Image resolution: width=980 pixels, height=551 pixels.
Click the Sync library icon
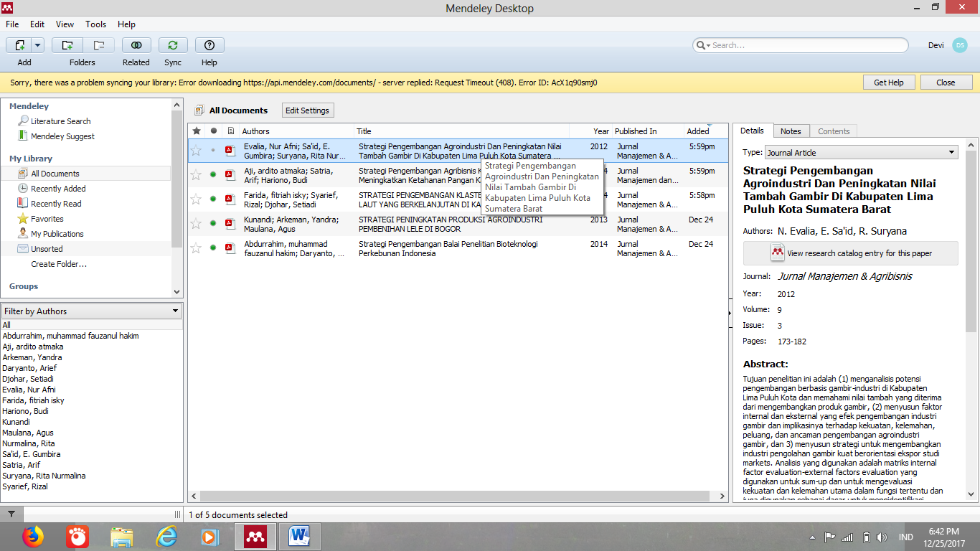173,45
